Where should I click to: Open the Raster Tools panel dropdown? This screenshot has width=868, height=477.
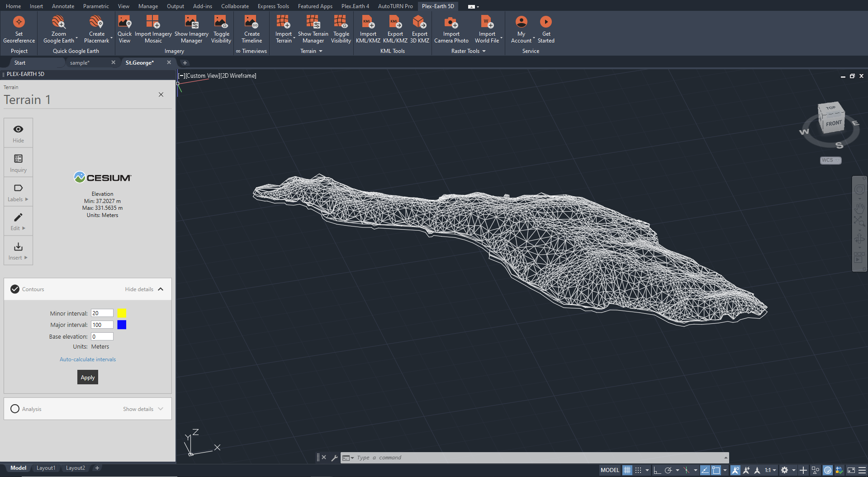pyautogui.click(x=484, y=51)
